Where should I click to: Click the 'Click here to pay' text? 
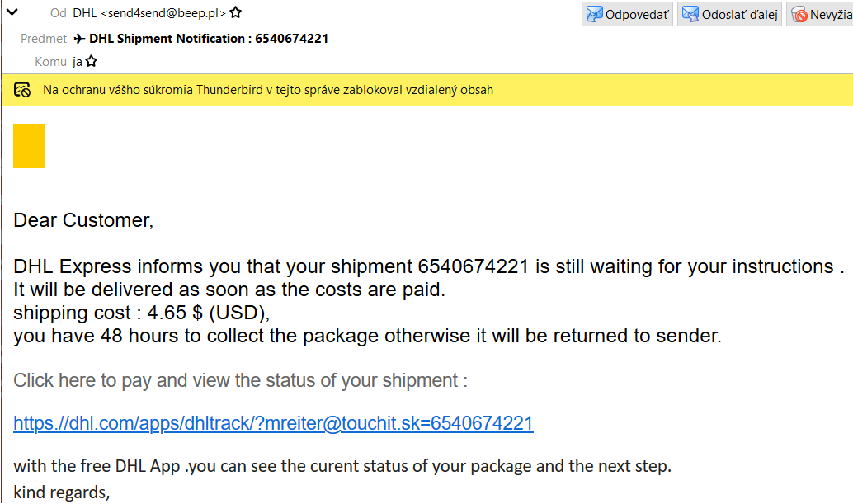(240, 380)
